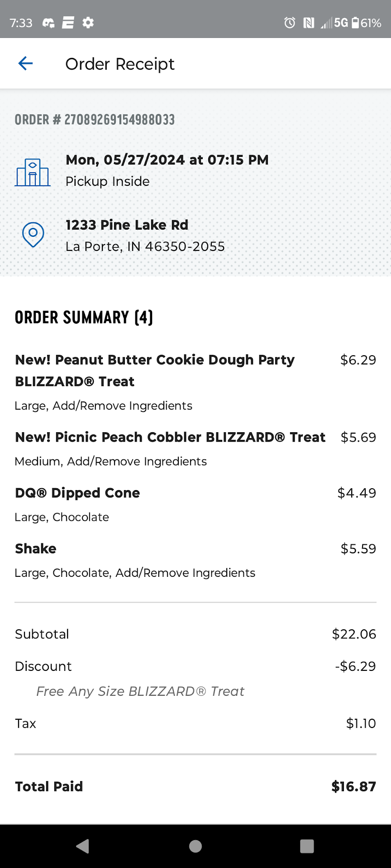Viewport: 391px width, 868px height.
Task: Tap the back arrow icon
Action: (x=26, y=63)
